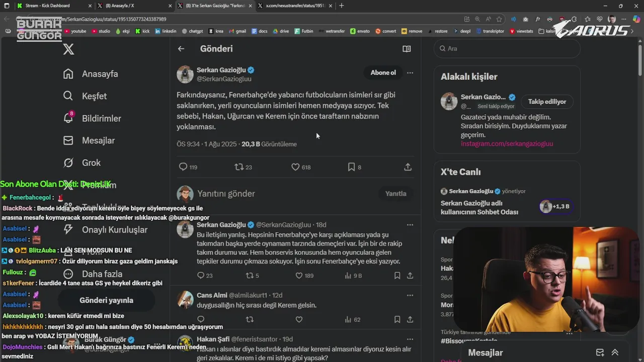Viewport: 644px width, 362px height.
Task: Open the browser settings and more menu
Action: coord(624,19)
